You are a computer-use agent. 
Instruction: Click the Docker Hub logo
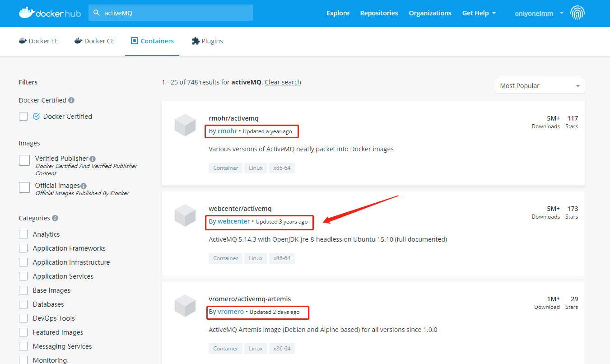coord(50,13)
